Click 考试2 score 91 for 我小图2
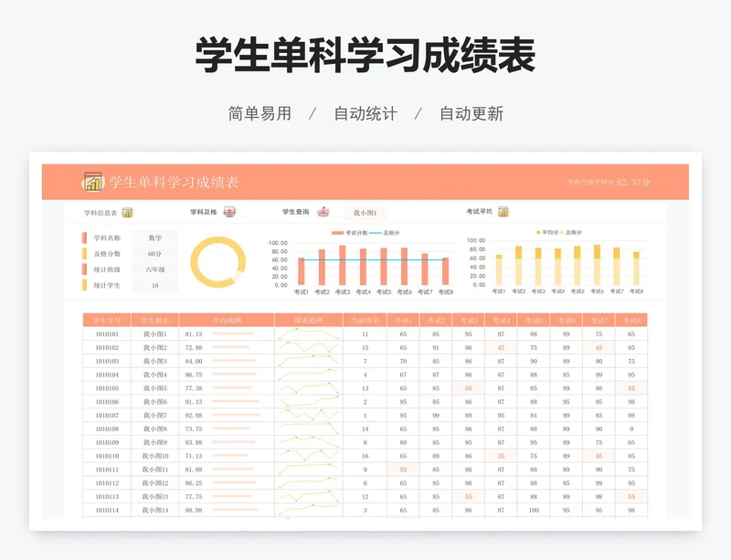Screen dimensions: 731x560 click(436, 347)
